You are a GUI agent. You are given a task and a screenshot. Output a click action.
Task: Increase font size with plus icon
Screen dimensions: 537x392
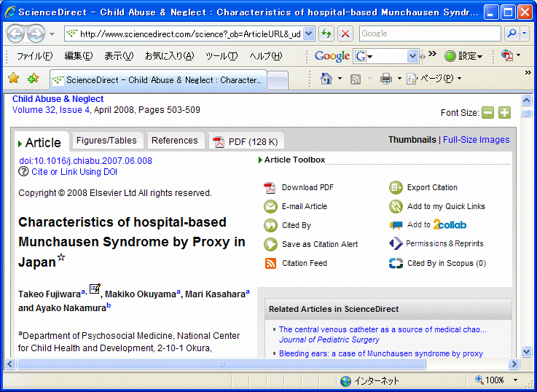tap(504, 112)
